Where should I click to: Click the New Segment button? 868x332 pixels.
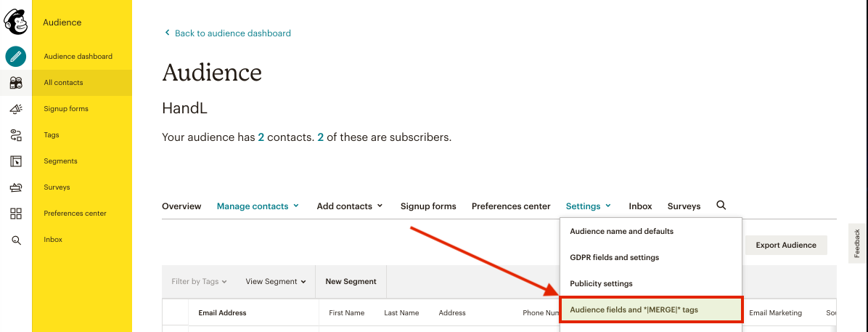point(351,282)
